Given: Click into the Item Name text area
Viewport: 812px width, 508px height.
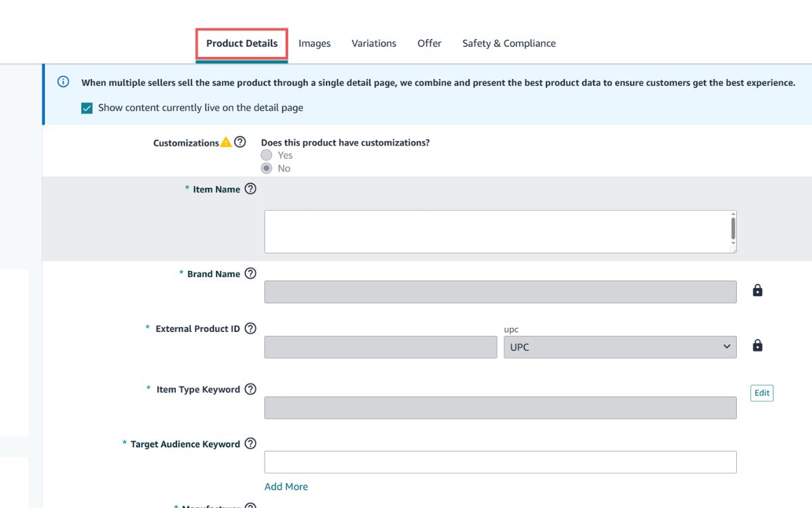Looking at the screenshot, I should pos(500,232).
